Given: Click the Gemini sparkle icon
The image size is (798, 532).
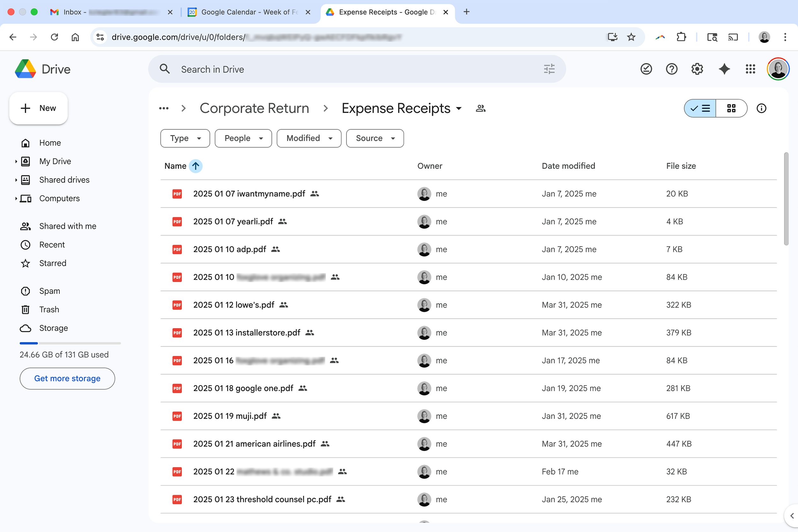Looking at the screenshot, I should click(724, 69).
